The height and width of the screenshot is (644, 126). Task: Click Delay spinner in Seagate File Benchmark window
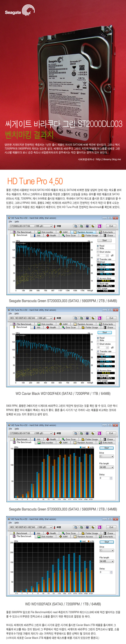click(x=111, y=478)
